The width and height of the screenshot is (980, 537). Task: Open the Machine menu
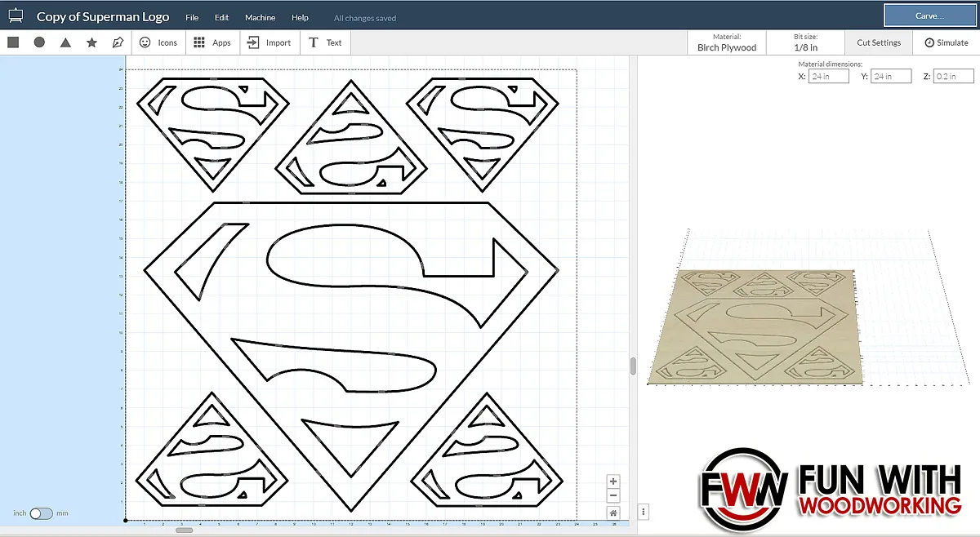pyautogui.click(x=260, y=17)
